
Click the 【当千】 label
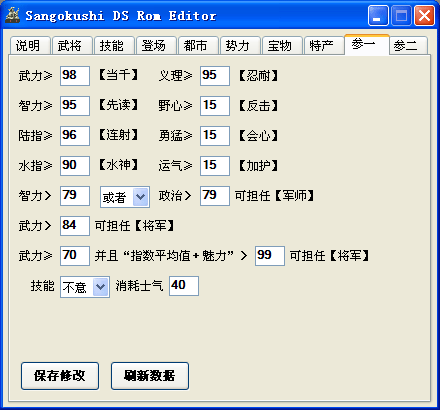click(118, 75)
